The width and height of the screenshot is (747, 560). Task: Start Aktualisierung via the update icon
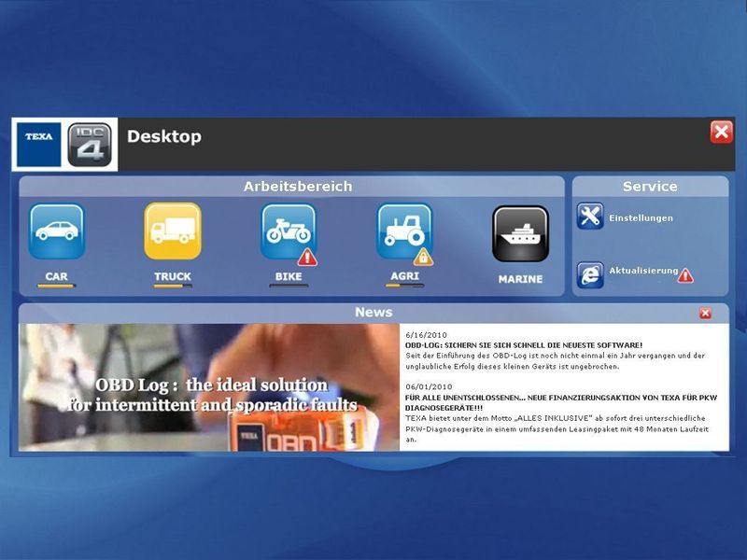(592, 271)
